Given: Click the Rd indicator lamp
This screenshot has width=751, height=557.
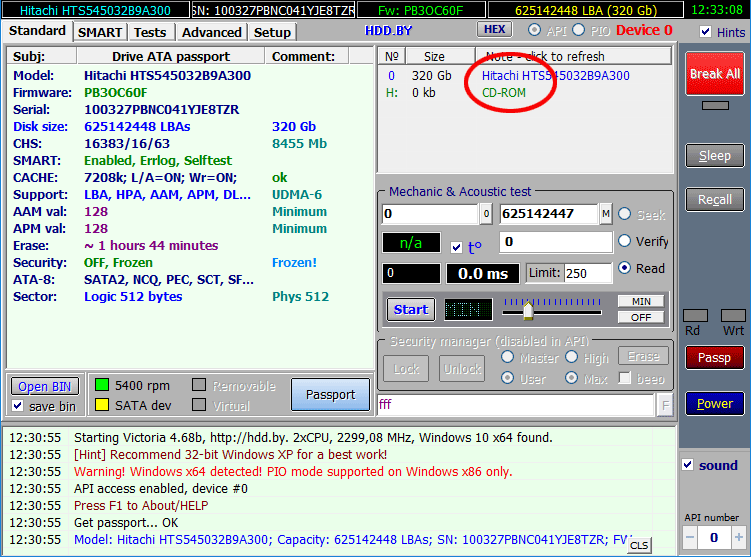Looking at the screenshot, I should coord(695,315).
